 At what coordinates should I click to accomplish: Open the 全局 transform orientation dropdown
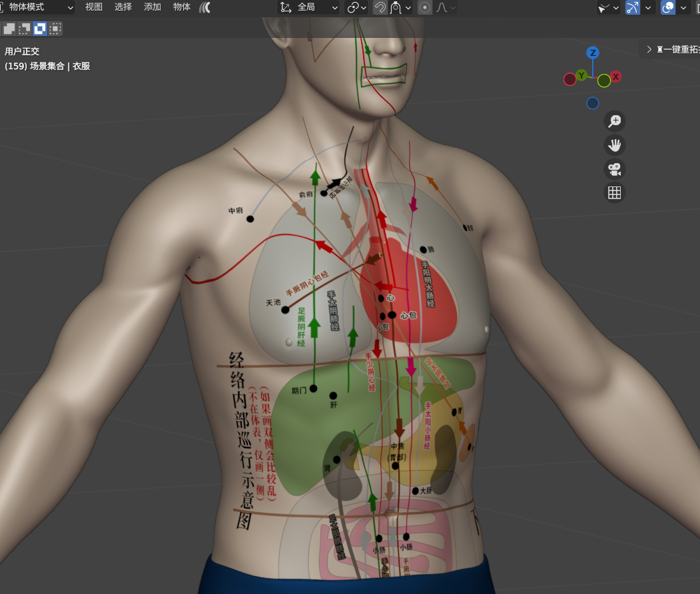pyautogui.click(x=309, y=7)
